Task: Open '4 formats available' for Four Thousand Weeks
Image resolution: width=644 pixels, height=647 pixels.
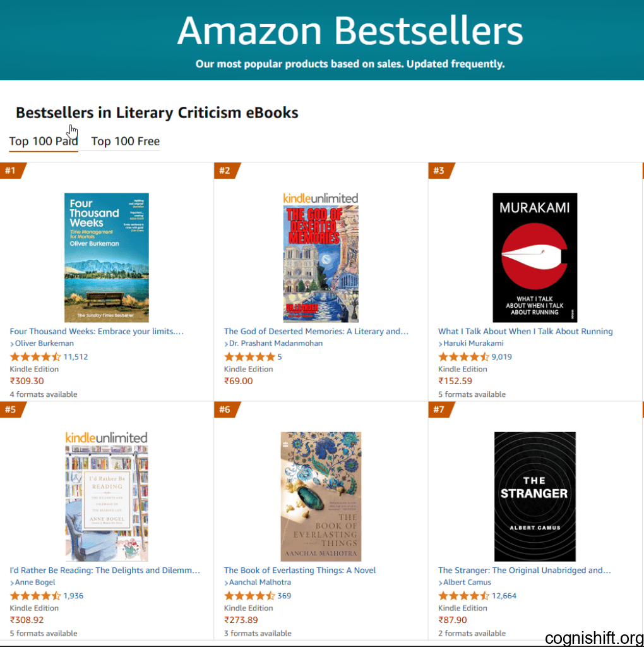Action: 44,394
